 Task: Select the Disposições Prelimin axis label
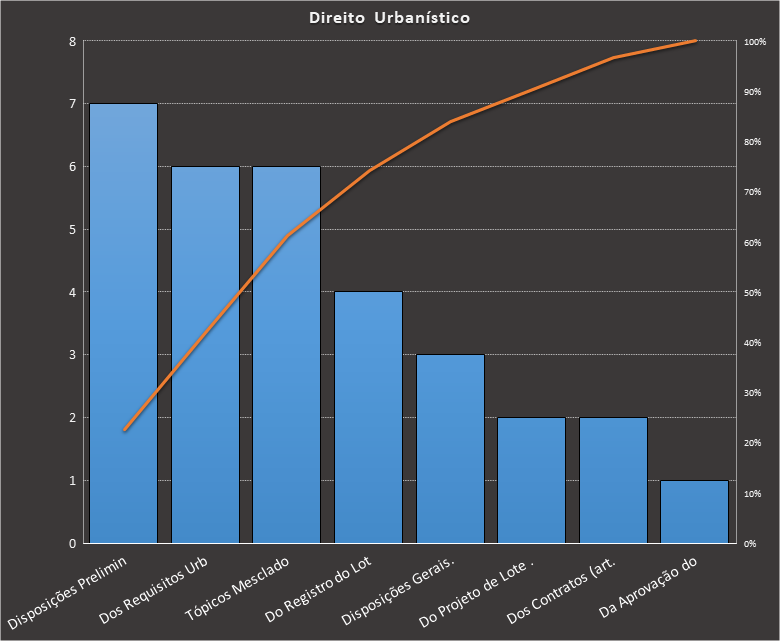pos(83,590)
